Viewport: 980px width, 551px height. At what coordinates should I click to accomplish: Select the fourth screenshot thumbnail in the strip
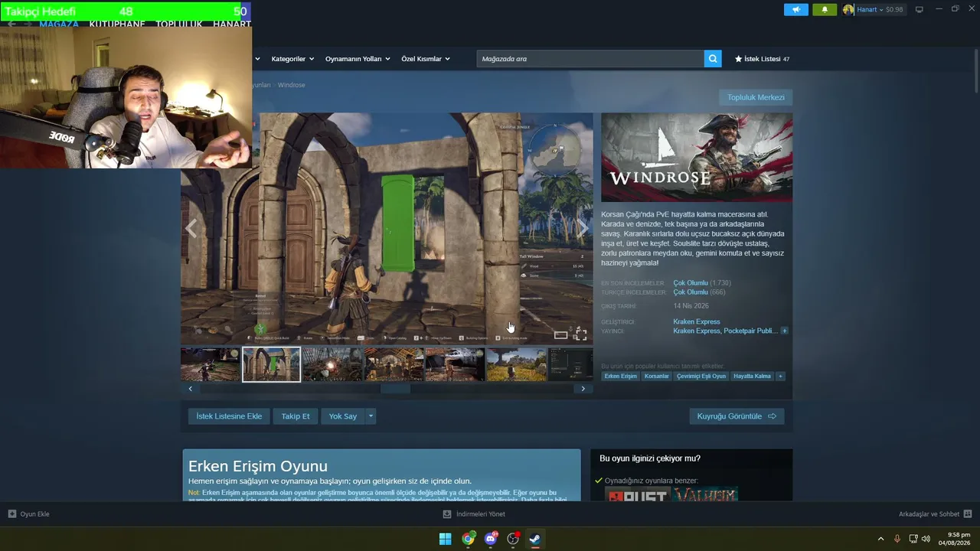[394, 364]
